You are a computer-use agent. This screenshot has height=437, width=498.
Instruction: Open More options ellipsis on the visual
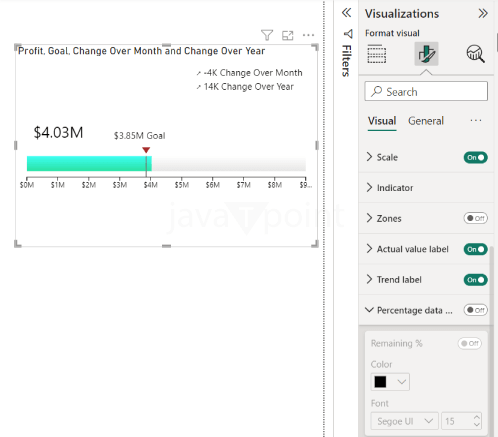click(308, 35)
